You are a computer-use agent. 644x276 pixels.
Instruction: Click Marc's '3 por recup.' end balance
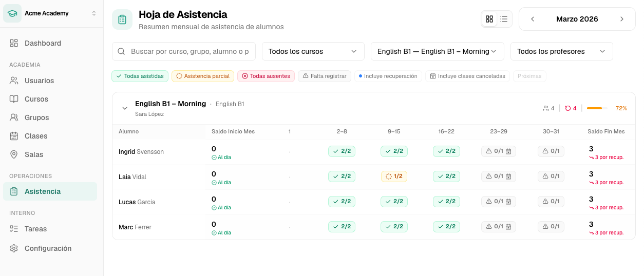point(606,233)
